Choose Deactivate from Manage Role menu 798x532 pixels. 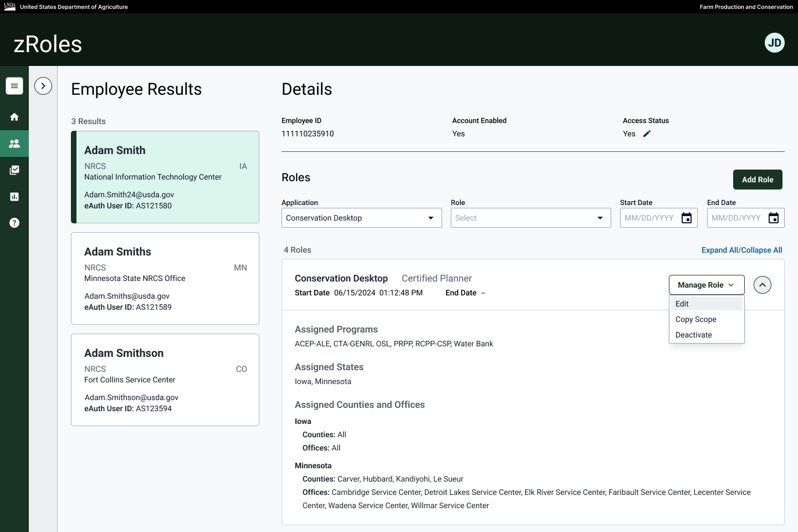(707, 335)
